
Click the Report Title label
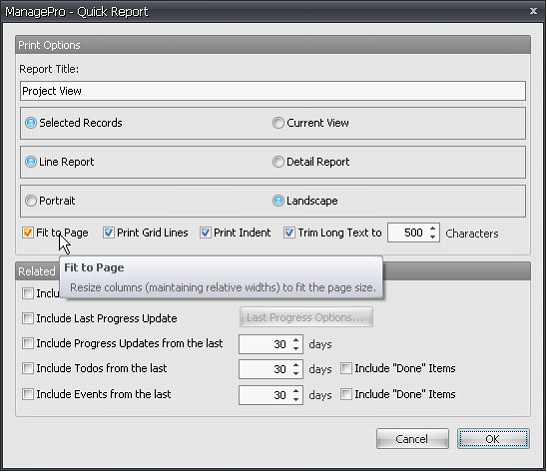tap(49, 69)
